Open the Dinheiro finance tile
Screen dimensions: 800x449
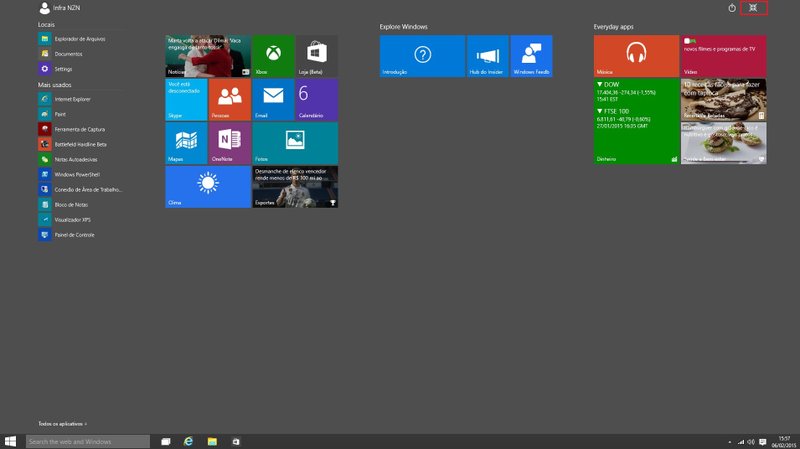[x=636, y=121]
